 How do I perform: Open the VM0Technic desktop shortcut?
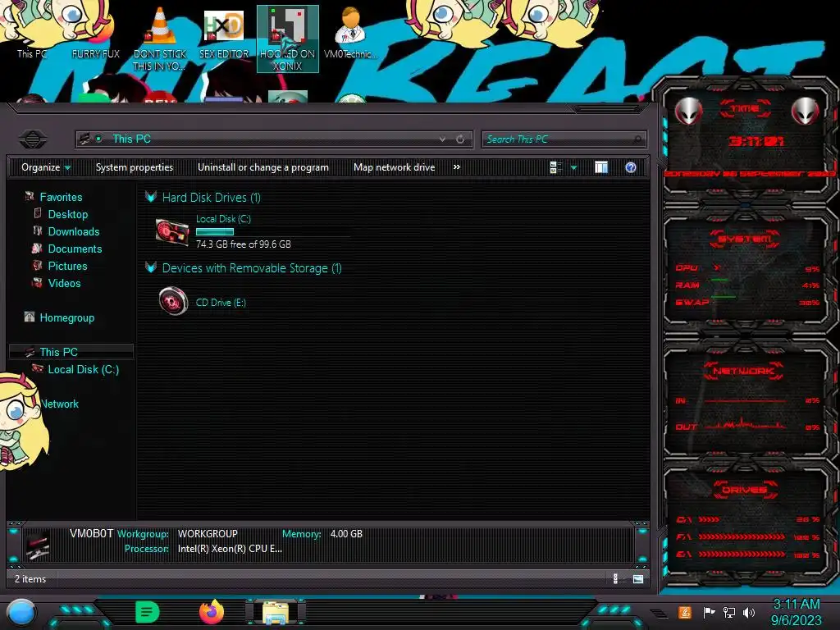coord(351,34)
